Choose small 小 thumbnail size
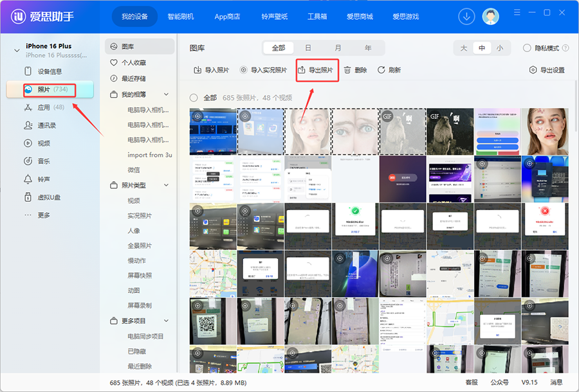Image resolution: width=579 pixels, height=392 pixels. point(500,48)
